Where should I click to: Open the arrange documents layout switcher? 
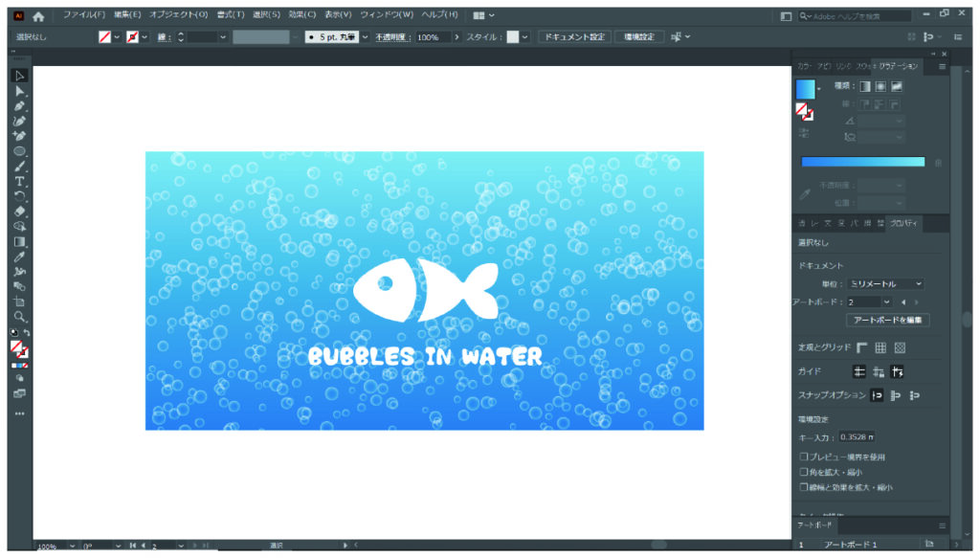pyautogui.click(x=483, y=15)
